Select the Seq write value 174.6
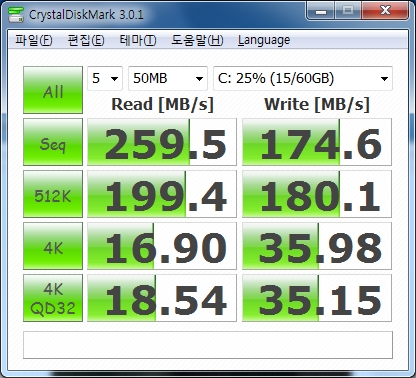 tap(317, 142)
